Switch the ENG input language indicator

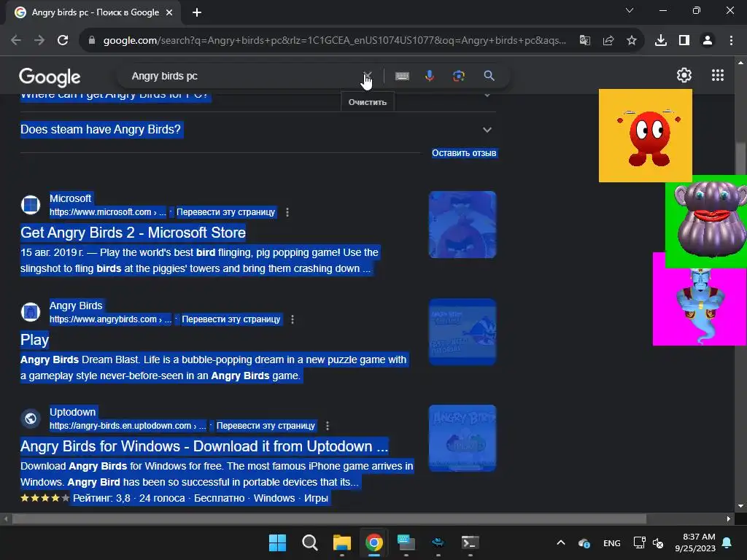coord(612,542)
